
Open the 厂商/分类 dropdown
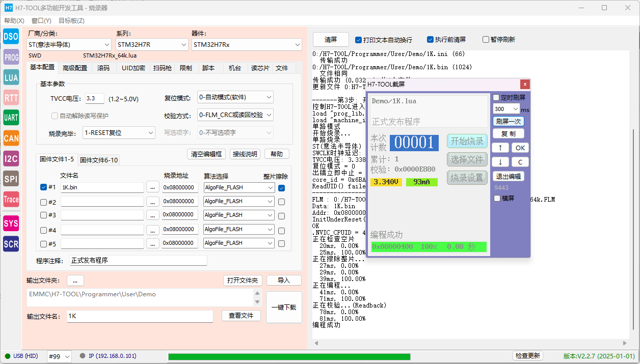tap(69, 45)
